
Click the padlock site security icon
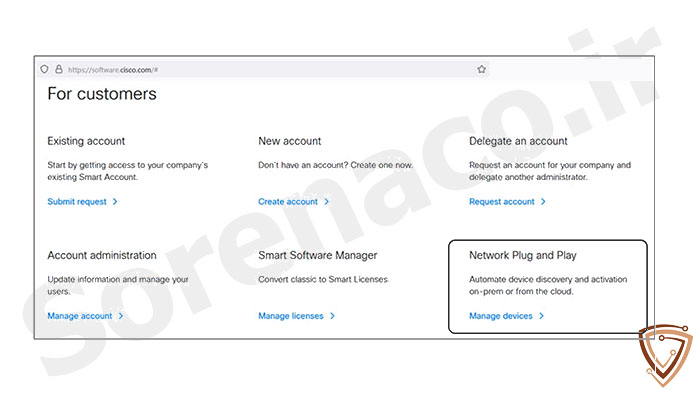[x=58, y=69]
